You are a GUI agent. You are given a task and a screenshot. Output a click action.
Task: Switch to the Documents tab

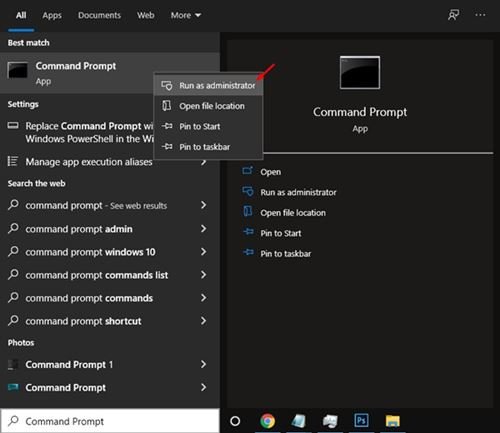(99, 15)
